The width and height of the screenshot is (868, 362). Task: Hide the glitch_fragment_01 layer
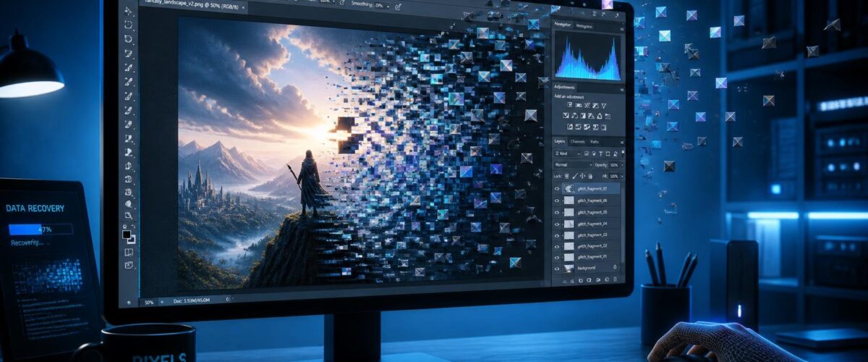557,257
